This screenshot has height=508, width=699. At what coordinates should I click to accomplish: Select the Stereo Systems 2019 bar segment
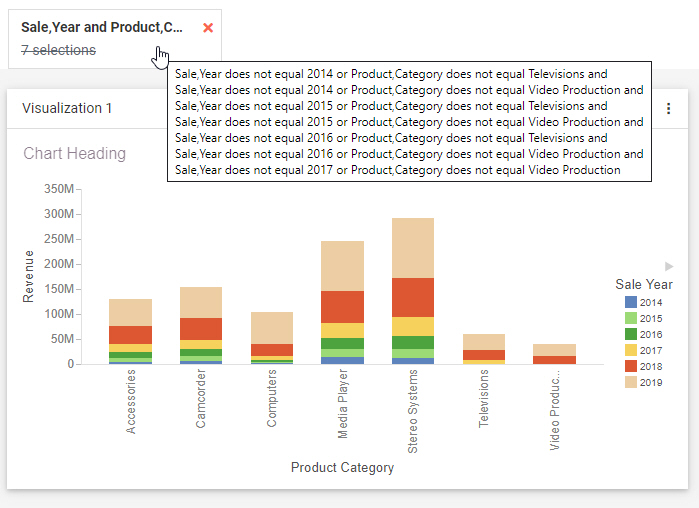(x=413, y=247)
